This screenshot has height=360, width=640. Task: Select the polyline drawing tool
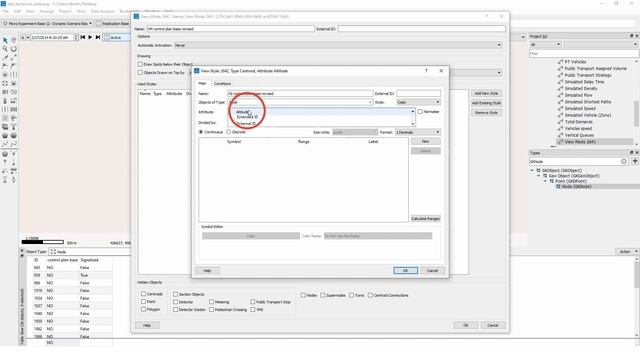click(5, 144)
